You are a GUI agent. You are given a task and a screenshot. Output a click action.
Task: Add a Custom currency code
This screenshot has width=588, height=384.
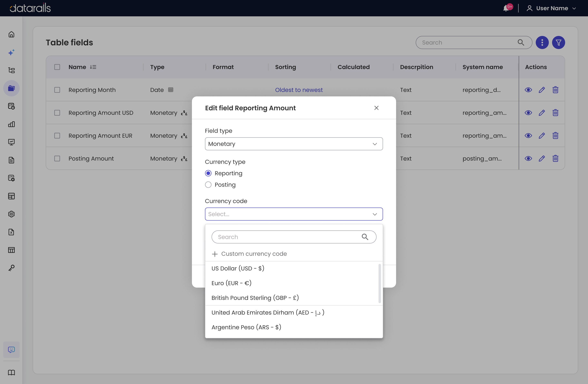tap(249, 254)
